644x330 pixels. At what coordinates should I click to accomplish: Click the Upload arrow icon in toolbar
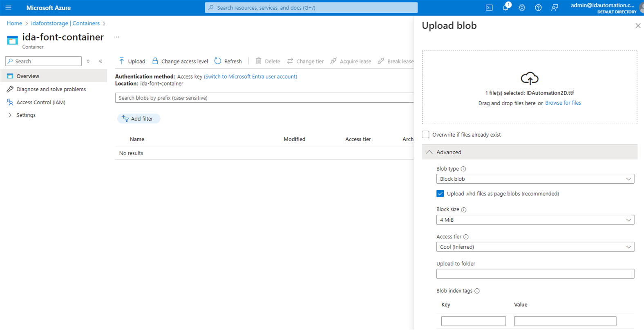pos(121,61)
